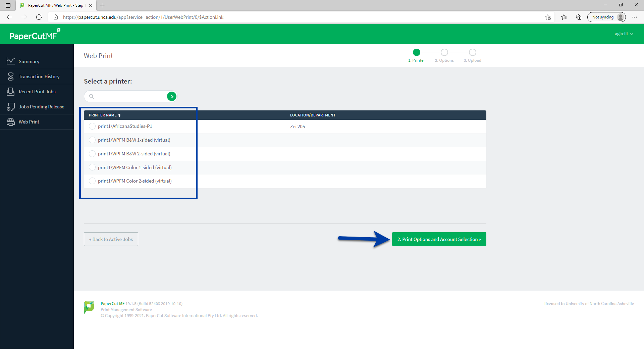The width and height of the screenshot is (644, 349).
Task: Click the Web Print printer icon
Action: pos(11,122)
